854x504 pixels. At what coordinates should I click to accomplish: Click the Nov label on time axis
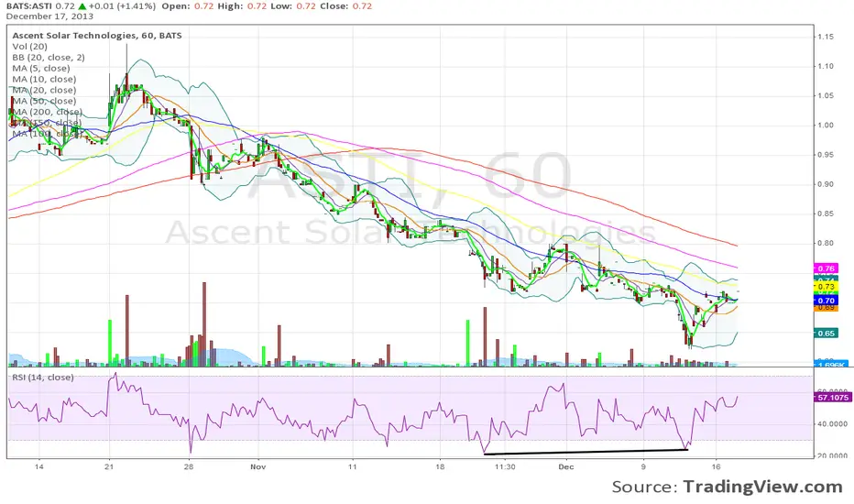[x=258, y=466]
